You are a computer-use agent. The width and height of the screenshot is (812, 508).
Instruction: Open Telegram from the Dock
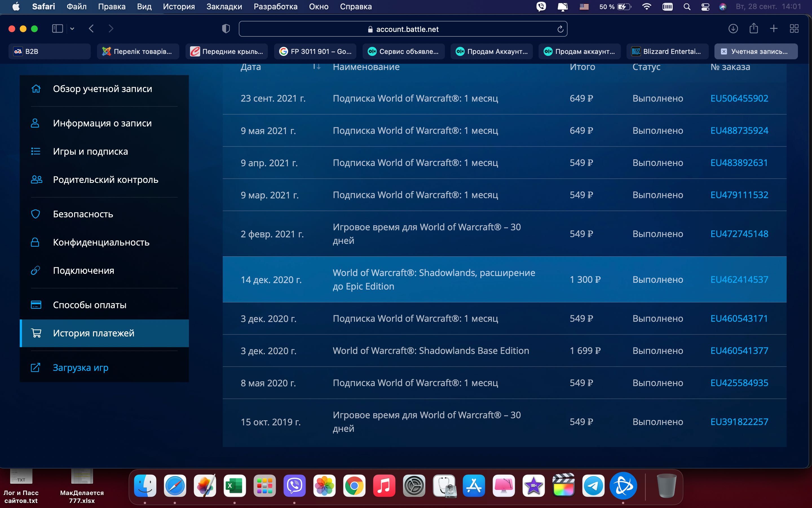[593, 485]
